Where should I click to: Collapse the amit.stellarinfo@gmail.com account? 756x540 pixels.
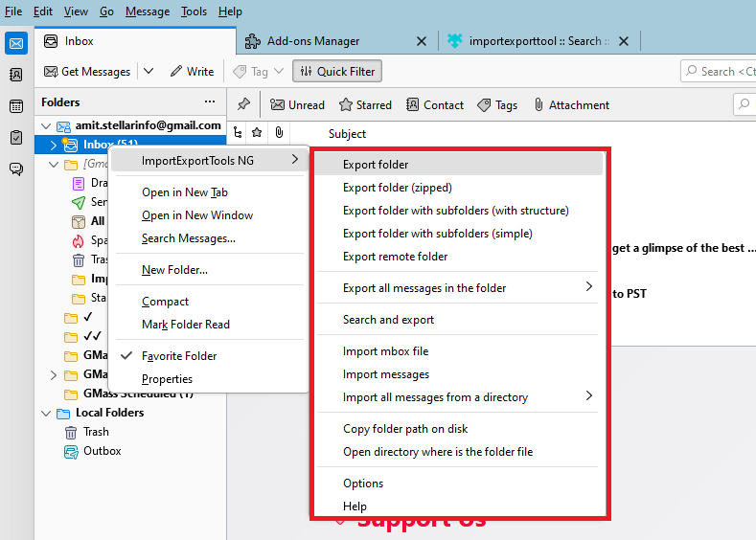(46, 125)
